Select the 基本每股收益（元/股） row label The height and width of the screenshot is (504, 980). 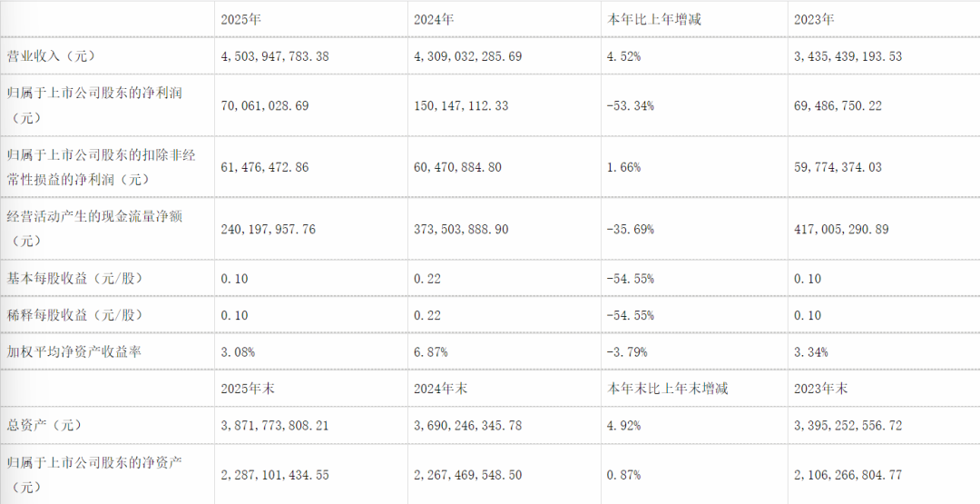tap(75, 278)
